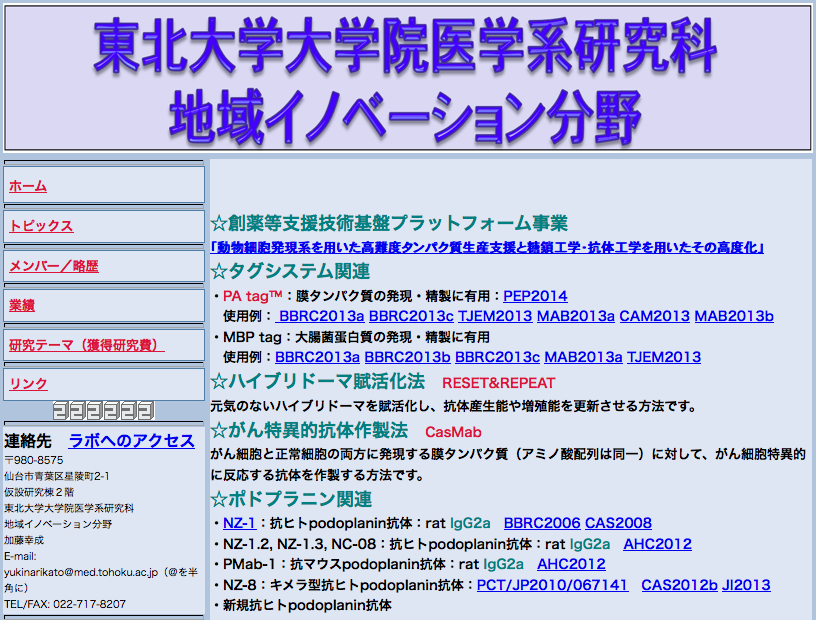816x620 pixels.
Task: Select the 業績 menu entry
Action: [22, 306]
